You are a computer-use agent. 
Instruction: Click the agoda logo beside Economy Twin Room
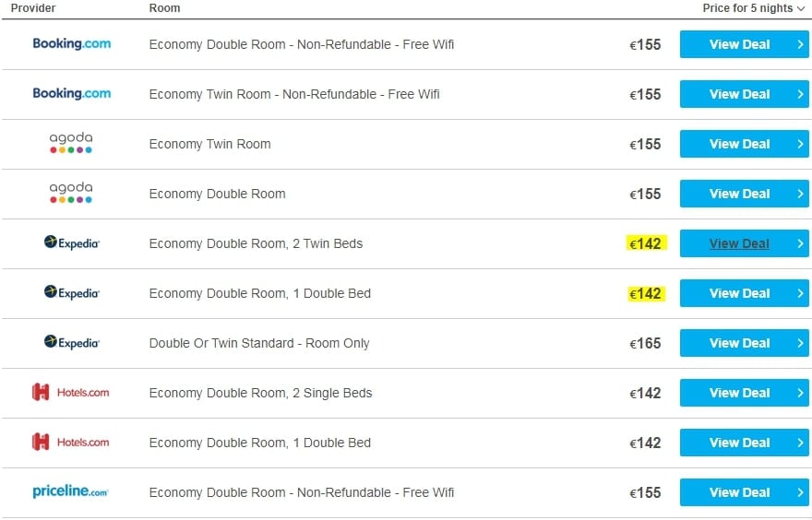point(71,143)
